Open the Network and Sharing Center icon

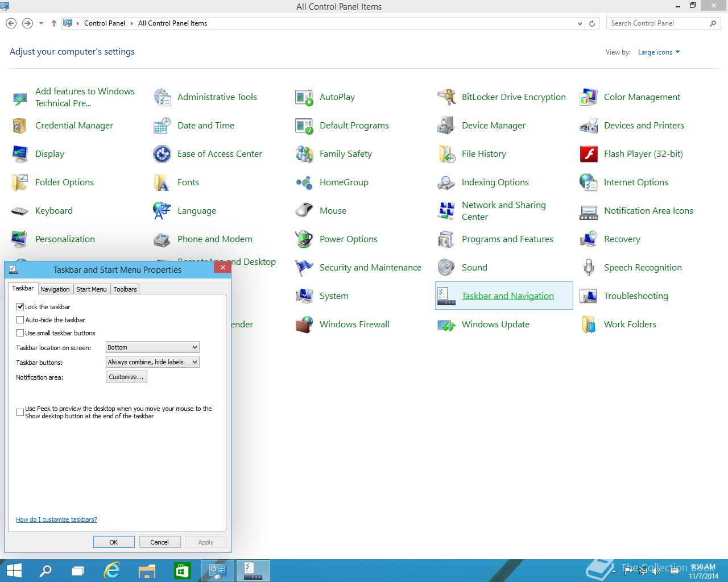(446, 211)
